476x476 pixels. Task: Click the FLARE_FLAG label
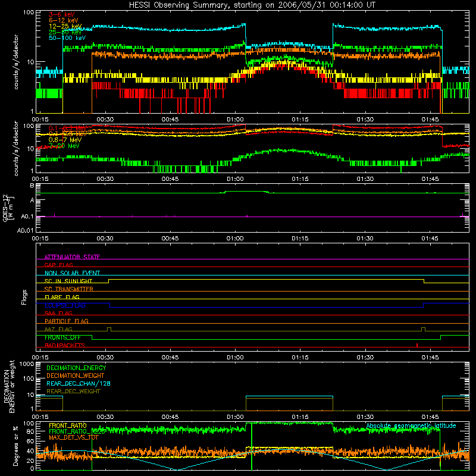(x=62, y=297)
